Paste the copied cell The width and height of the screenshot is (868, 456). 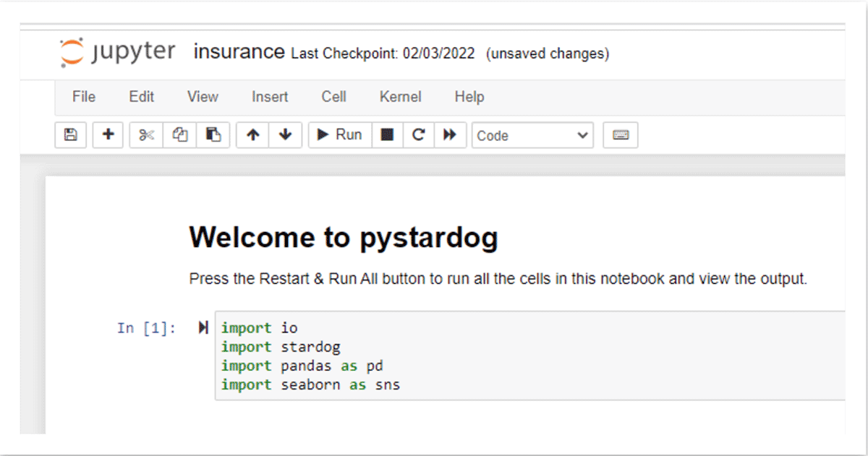pos(213,134)
